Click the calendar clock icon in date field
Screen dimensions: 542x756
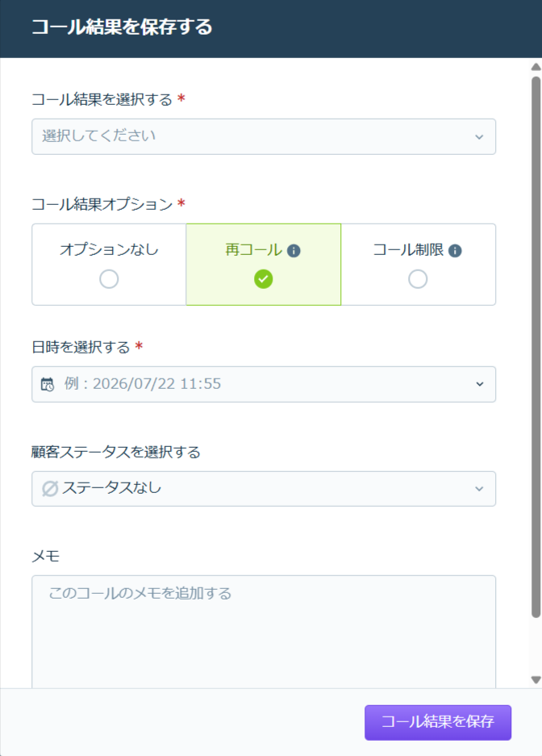(x=48, y=384)
